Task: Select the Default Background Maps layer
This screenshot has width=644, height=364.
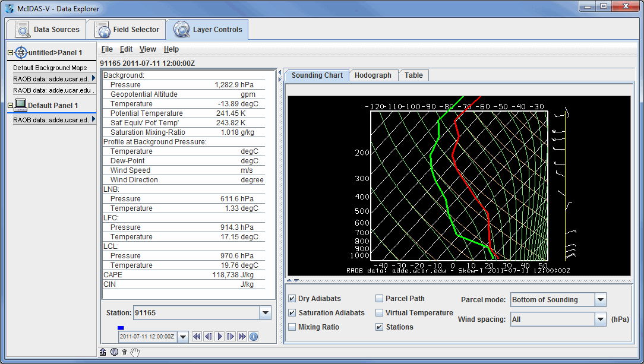Action: 50,68
